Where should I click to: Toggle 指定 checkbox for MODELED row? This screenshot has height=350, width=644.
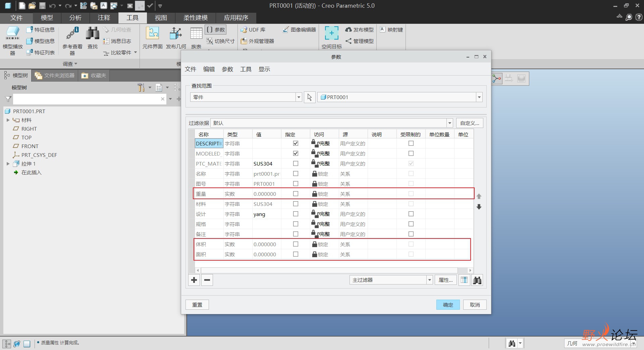296,154
